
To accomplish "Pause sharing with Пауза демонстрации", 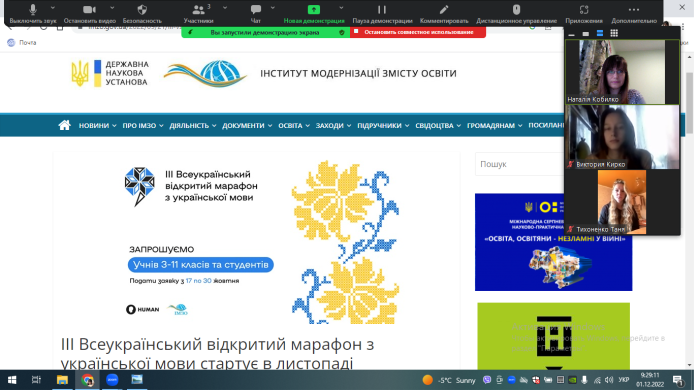I will point(382,13).
